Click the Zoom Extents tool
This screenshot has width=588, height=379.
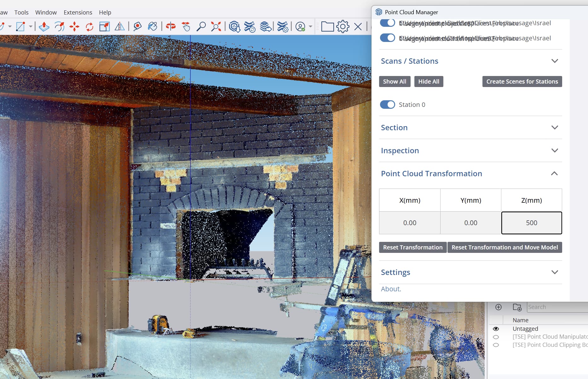tap(216, 26)
